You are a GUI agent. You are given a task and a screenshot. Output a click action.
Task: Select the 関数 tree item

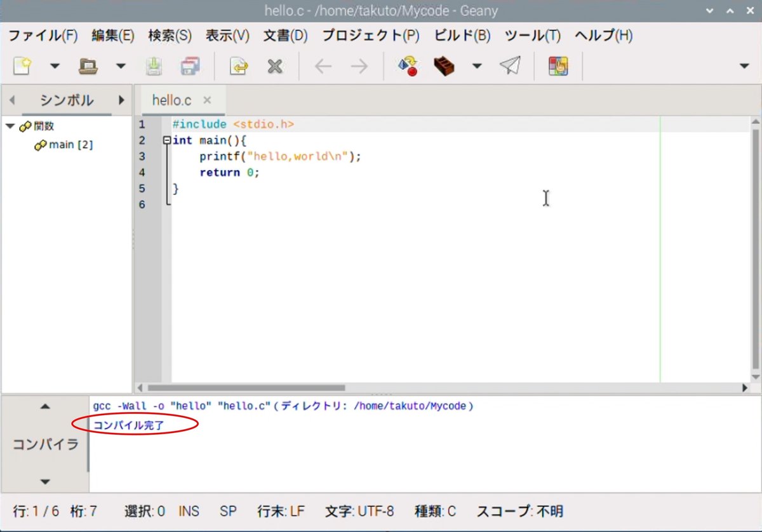tap(44, 126)
